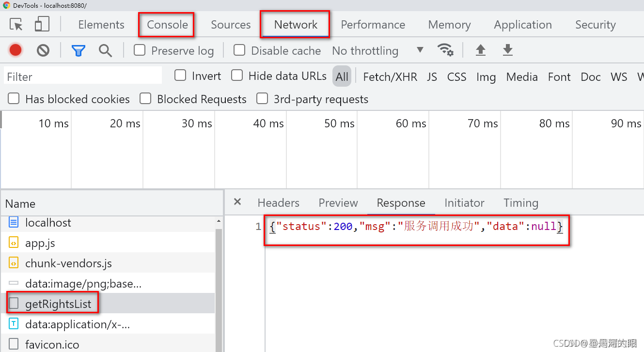
Task: Check Hide data URLs
Action: point(237,75)
